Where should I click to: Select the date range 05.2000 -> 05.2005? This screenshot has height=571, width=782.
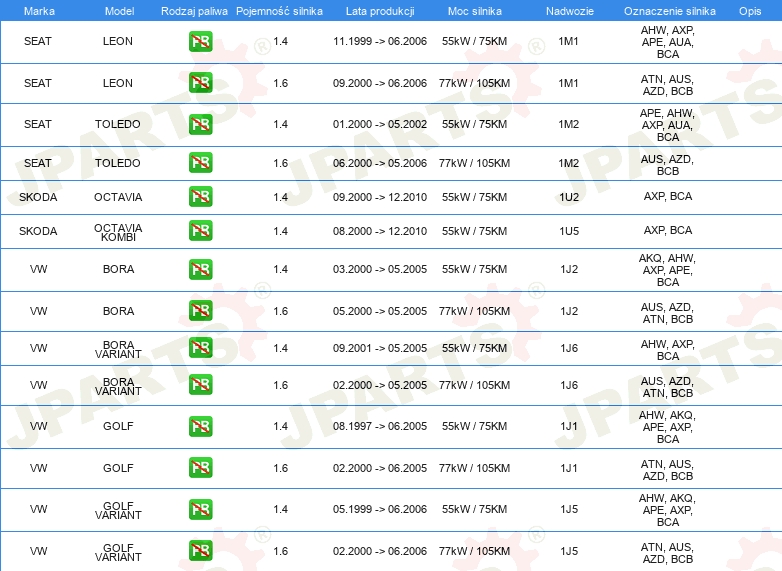coord(380,311)
